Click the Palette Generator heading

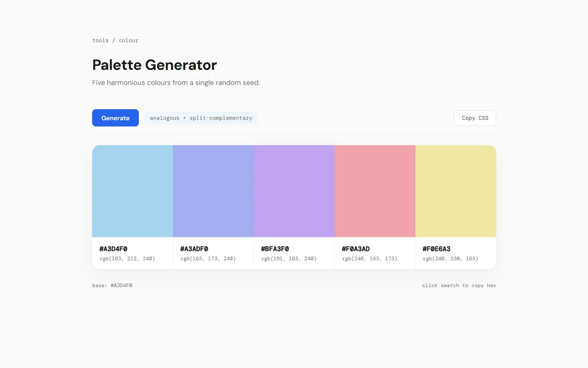pos(154,65)
